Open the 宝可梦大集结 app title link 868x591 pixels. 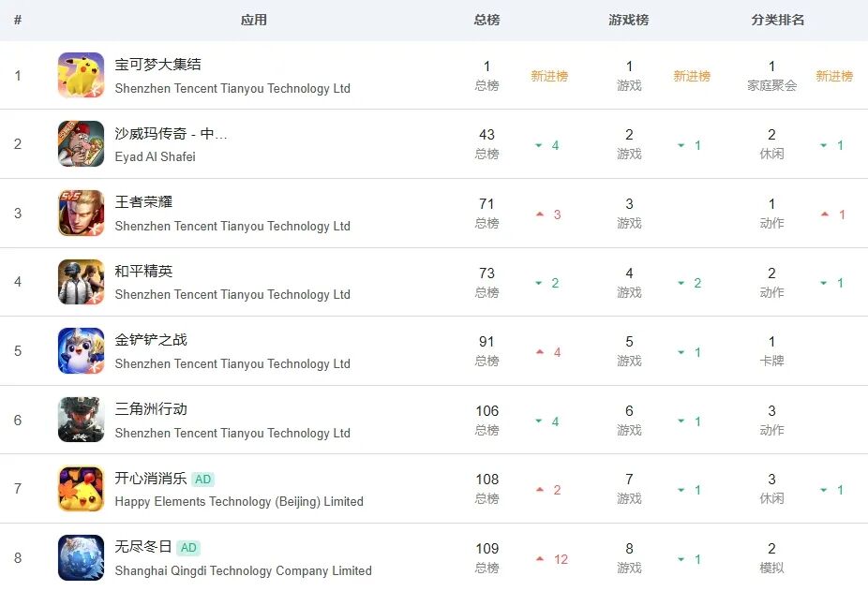[157, 65]
